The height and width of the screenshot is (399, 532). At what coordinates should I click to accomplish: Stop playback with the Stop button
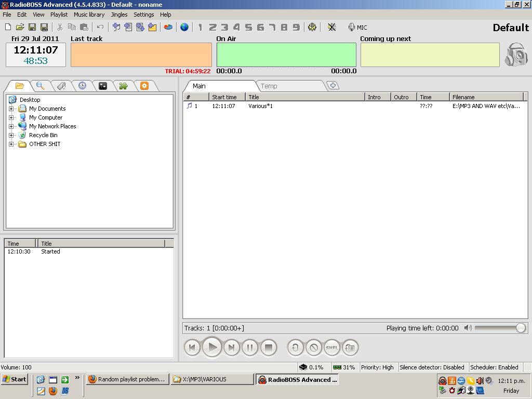pos(269,348)
